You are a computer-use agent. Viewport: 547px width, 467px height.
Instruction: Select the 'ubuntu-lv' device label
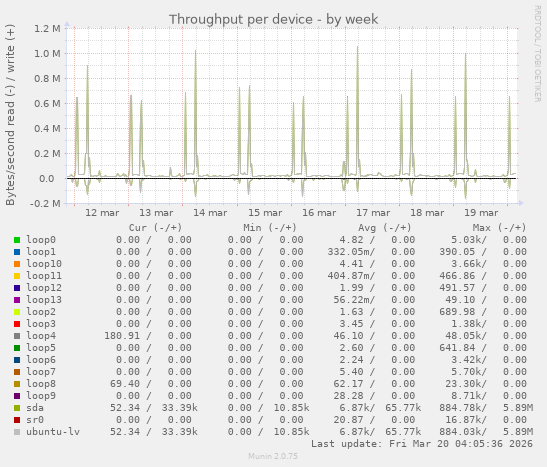click(x=53, y=432)
